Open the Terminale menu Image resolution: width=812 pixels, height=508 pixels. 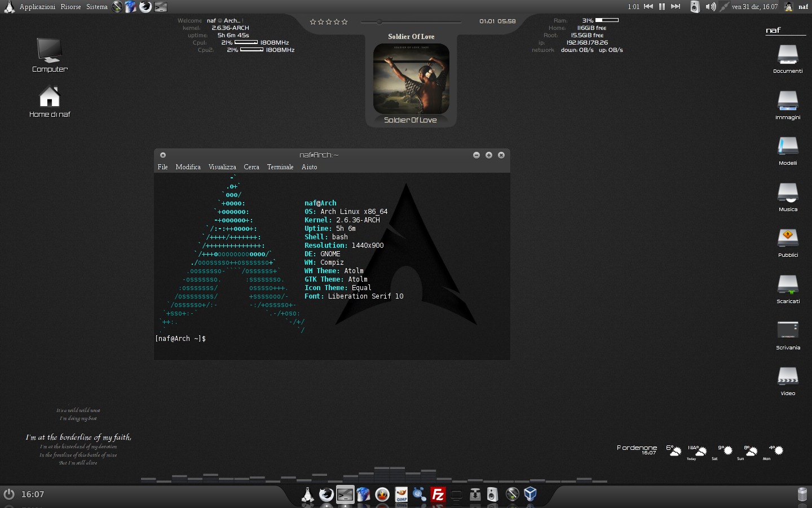tap(280, 167)
